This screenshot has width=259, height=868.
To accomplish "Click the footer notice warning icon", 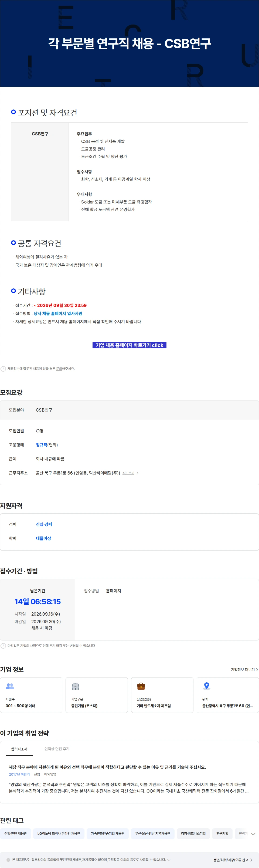I will tap(8, 860).
